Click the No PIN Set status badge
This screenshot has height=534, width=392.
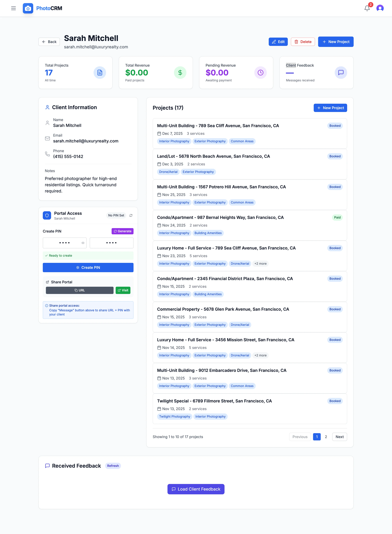click(116, 215)
